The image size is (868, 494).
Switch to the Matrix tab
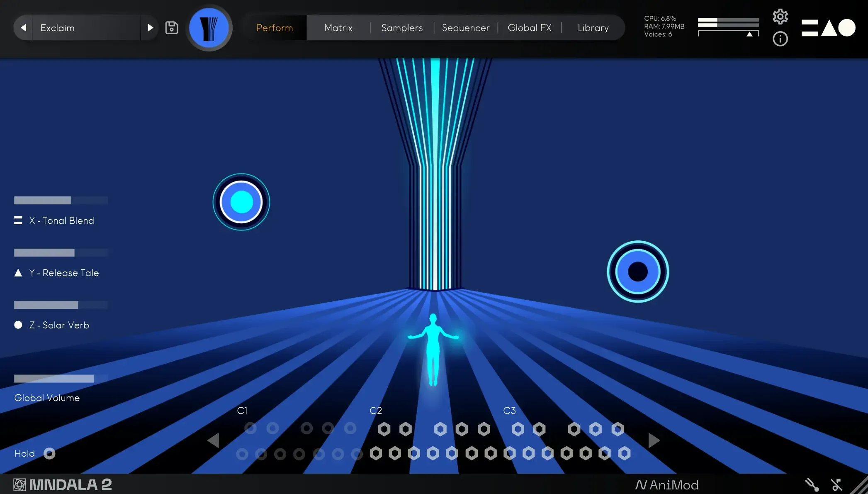[338, 28]
